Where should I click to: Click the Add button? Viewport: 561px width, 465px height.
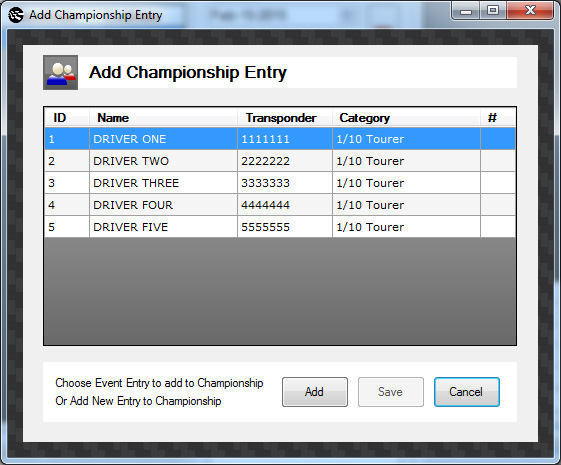314,392
